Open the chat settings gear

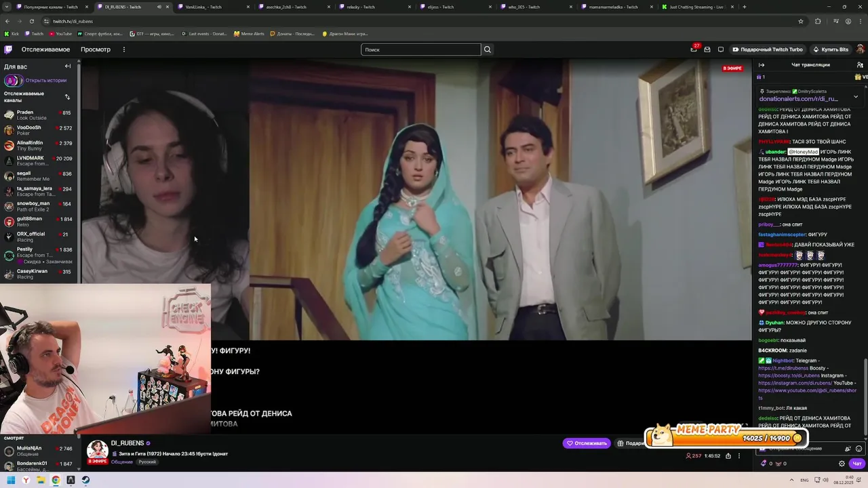[842, 464]
